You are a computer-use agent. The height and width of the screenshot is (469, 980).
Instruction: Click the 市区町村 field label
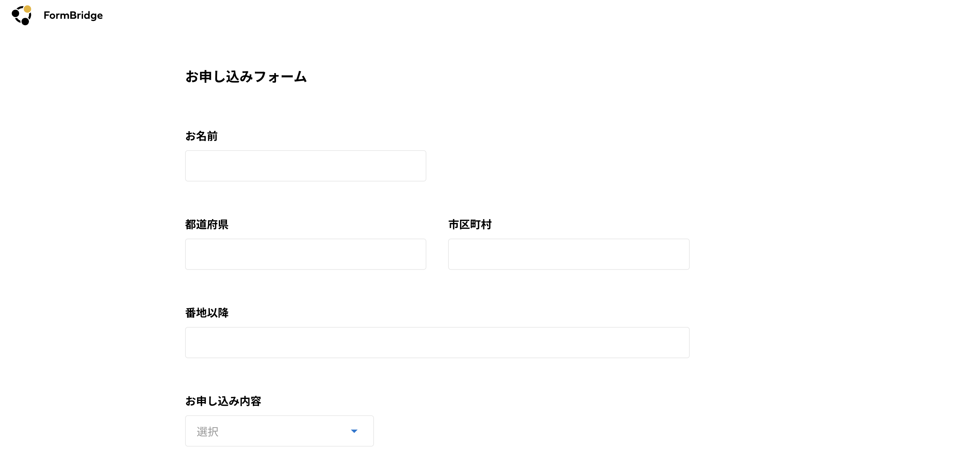(470, 224)
